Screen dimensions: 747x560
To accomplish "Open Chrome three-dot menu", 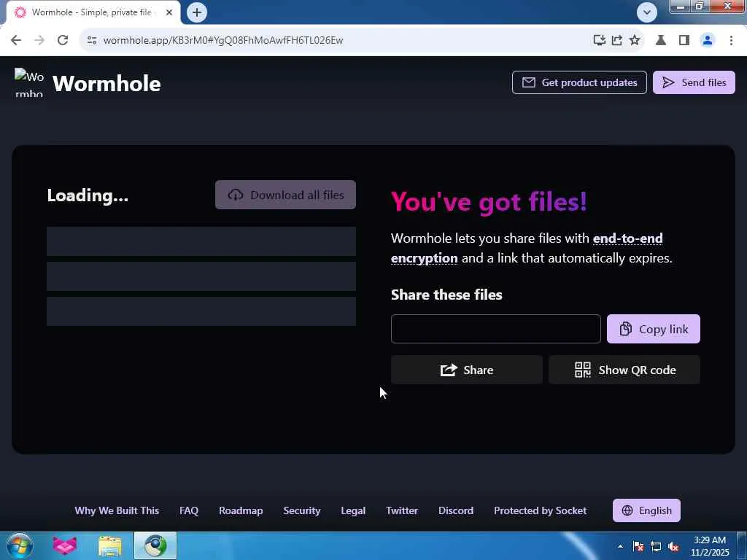I will tap(731, 40).
